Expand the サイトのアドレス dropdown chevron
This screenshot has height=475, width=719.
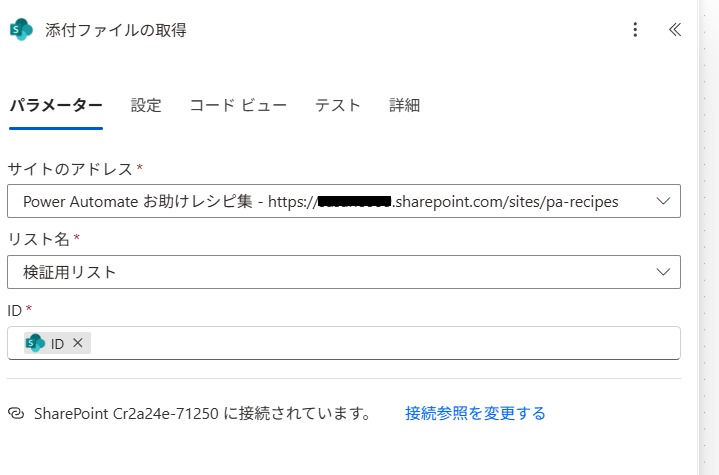663,201
